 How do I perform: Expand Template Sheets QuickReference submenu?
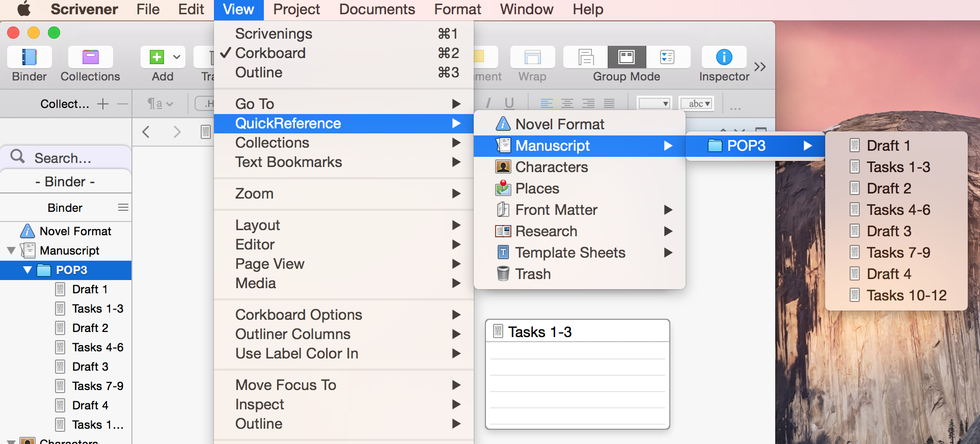coord(580,253)
